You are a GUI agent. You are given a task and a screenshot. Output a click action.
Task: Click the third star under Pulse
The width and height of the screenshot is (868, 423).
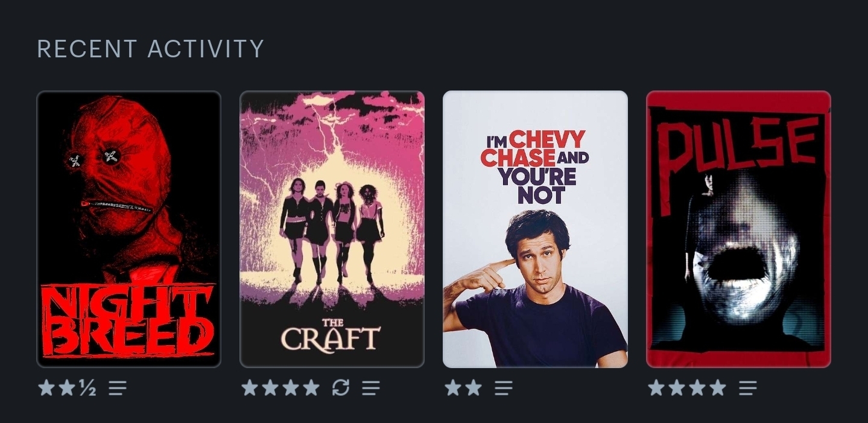point(697,387)
